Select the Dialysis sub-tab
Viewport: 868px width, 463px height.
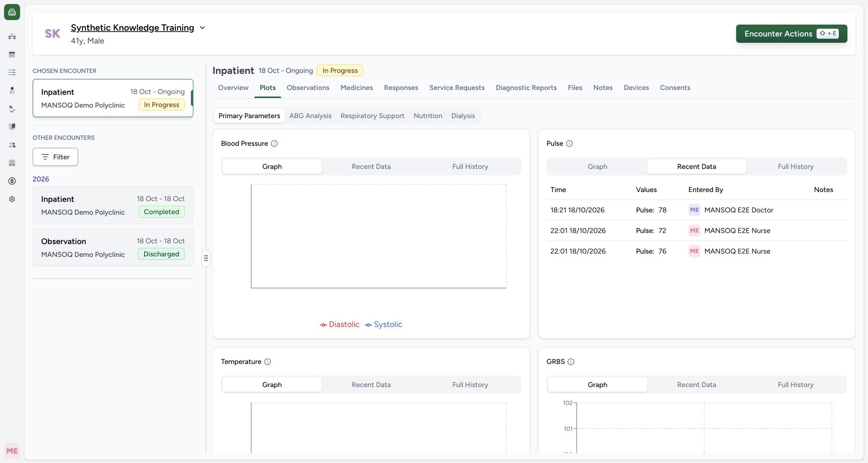tap(463, 116)
